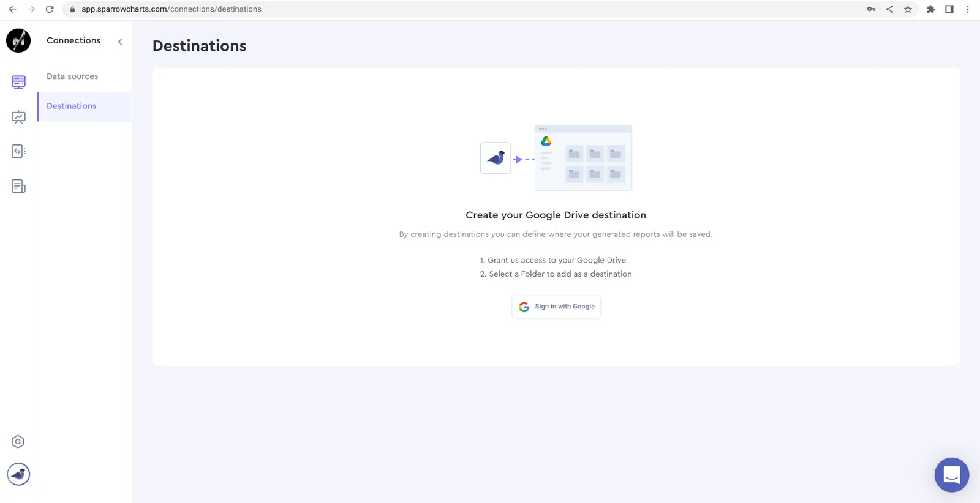This screenshot has height=503, width=980.
Task: Open the reports document icon in the sidebar
Action: [18, 186]
